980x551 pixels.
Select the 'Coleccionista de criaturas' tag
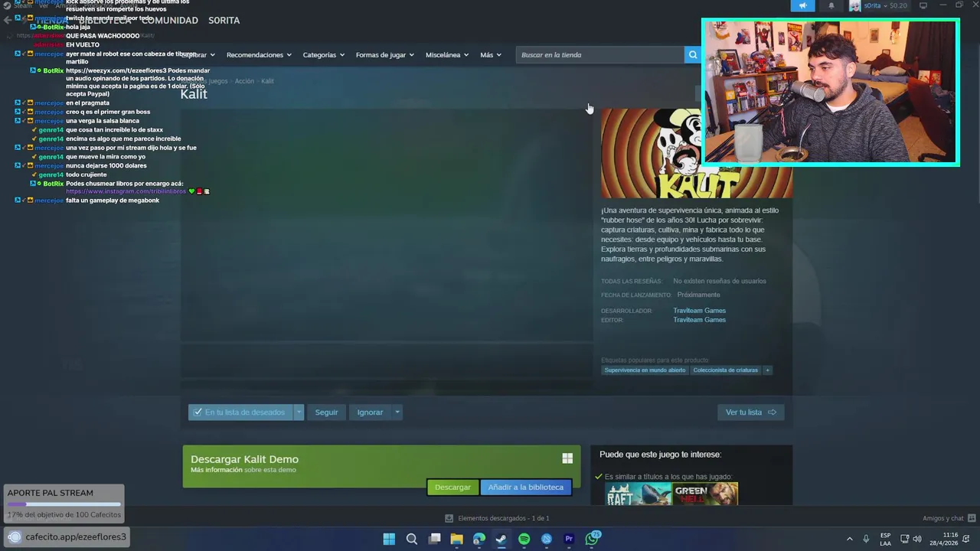pyautogui.click(x=725, y=370)
